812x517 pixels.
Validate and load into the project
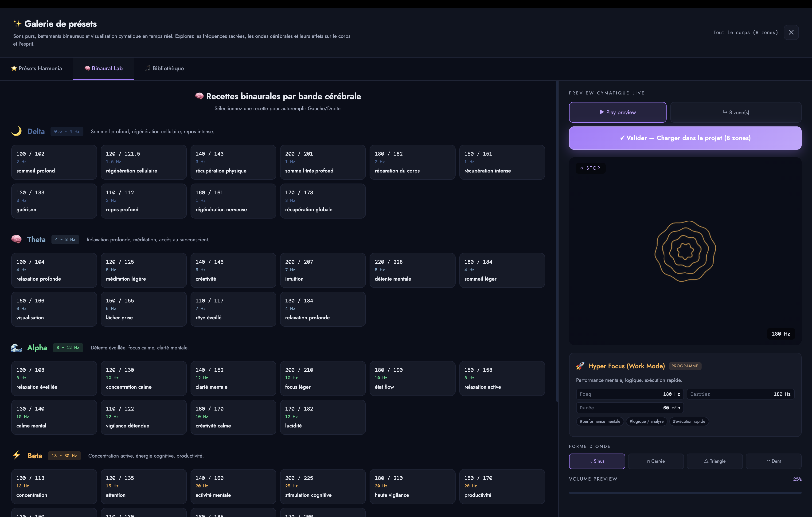pos(685,138)
